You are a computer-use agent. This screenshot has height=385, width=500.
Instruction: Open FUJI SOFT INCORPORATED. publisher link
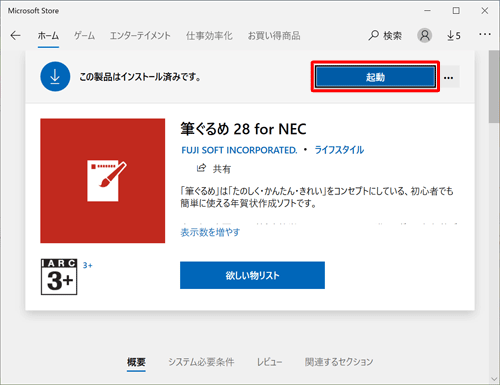point(239,150)
